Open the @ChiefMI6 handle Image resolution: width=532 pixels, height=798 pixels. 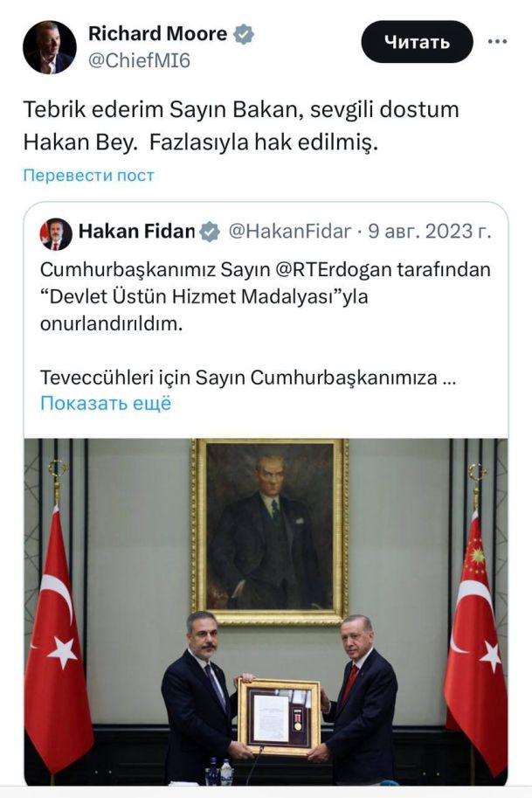(x=140, y=60)
